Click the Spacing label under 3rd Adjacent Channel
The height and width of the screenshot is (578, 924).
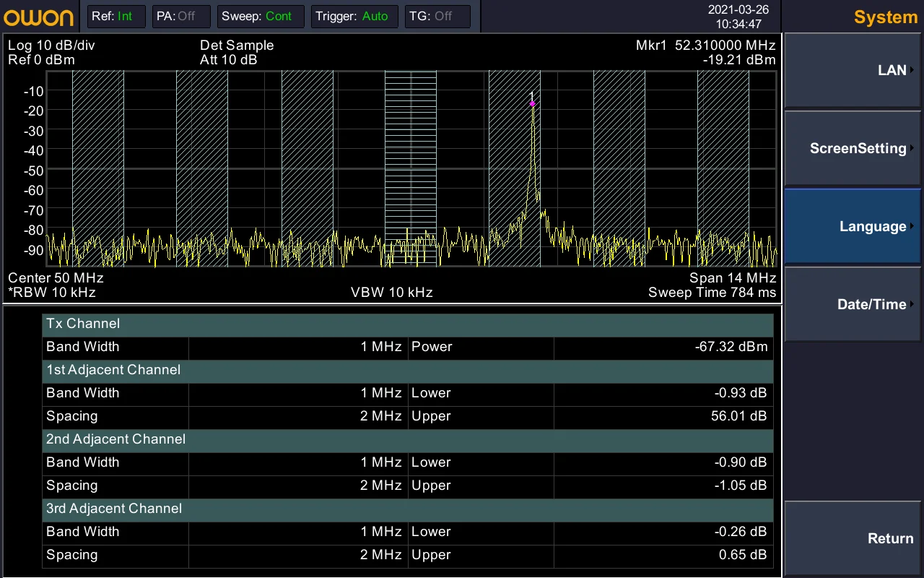click(x=72, y=555)
